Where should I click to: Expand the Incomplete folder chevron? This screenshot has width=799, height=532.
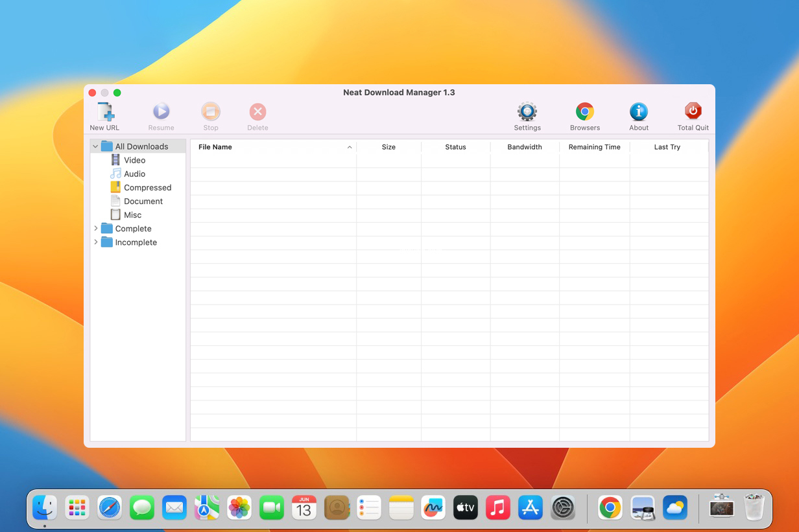click(x=95, y=242)
